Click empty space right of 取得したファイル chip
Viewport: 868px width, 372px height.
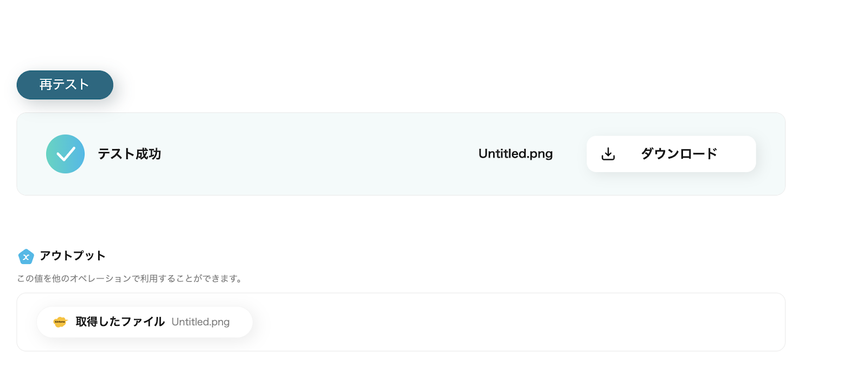[x=488, y=322]
